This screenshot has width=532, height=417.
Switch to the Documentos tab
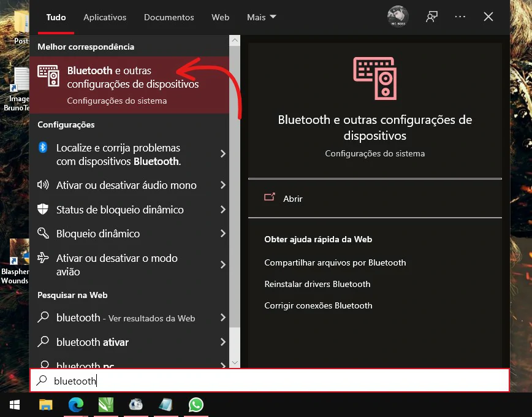[x=169, y=17]
